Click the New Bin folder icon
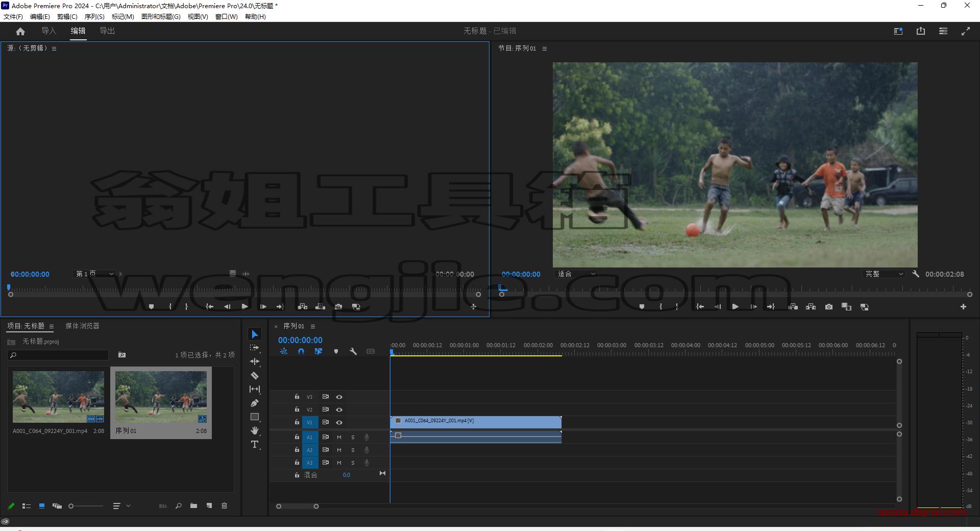Image resolution: width=980 pixels, height=531 pixels. pyautogui.click(x=193, y=506)
